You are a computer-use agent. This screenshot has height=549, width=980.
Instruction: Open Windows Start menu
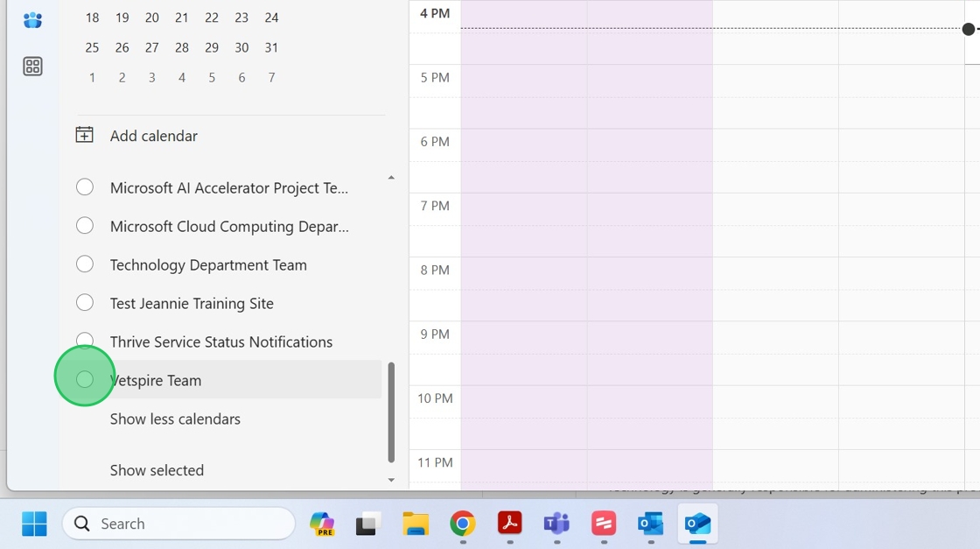click(x=34, y=524)
